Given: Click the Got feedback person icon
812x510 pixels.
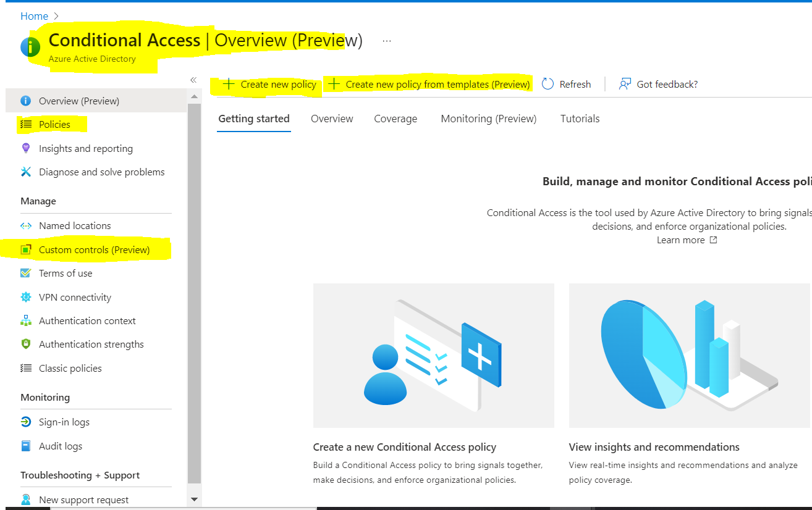Looking at the screenshot, I should pos(625,84).
